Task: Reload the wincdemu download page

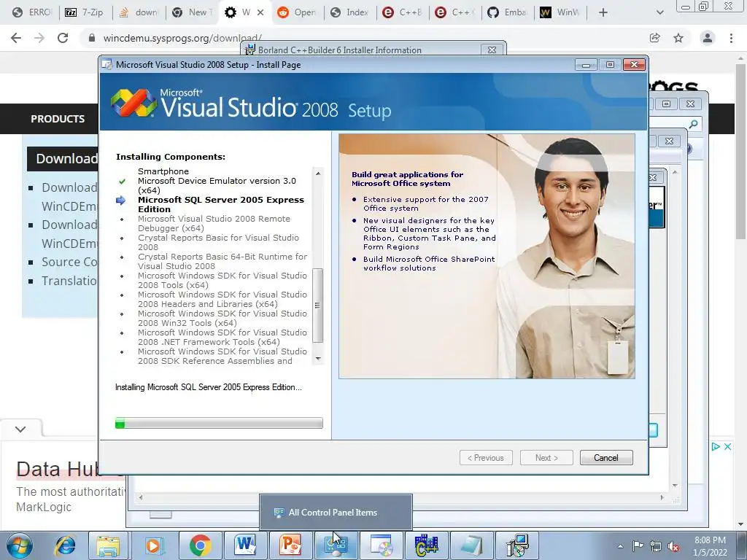Action: 63,38
